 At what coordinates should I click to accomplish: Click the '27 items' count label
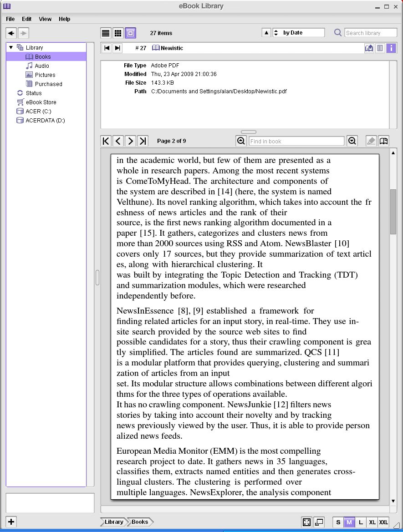click(161, 33)
